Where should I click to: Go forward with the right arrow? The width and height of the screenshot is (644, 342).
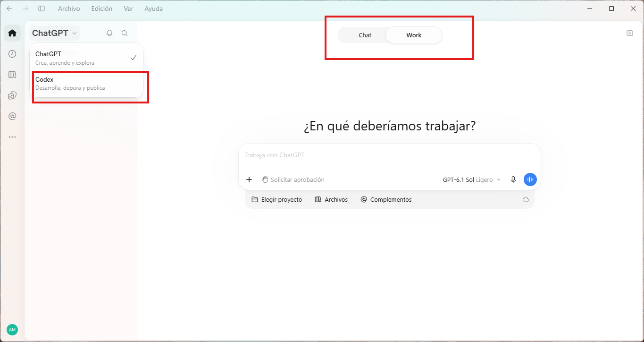coord(25,9)
